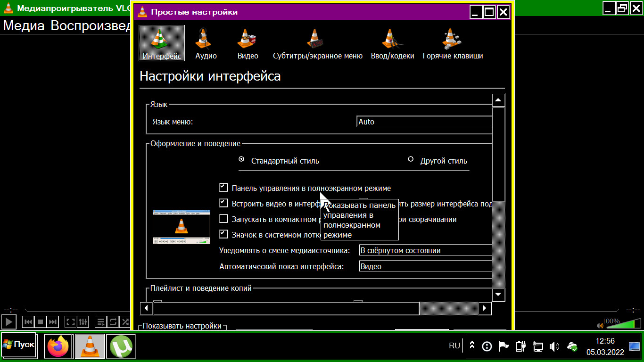Image resolution: width=644 pixels, height=362 pixels.
Task: Open media change notification dropdown
Action: 425,250
